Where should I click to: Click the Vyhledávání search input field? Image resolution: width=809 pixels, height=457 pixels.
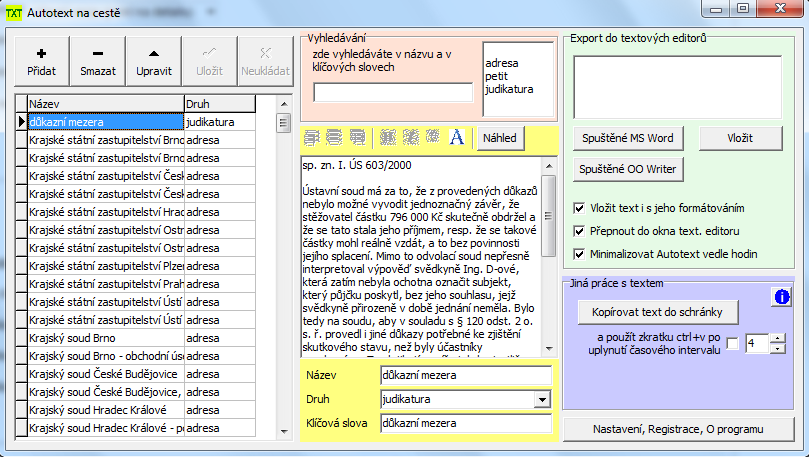(393, 92)
